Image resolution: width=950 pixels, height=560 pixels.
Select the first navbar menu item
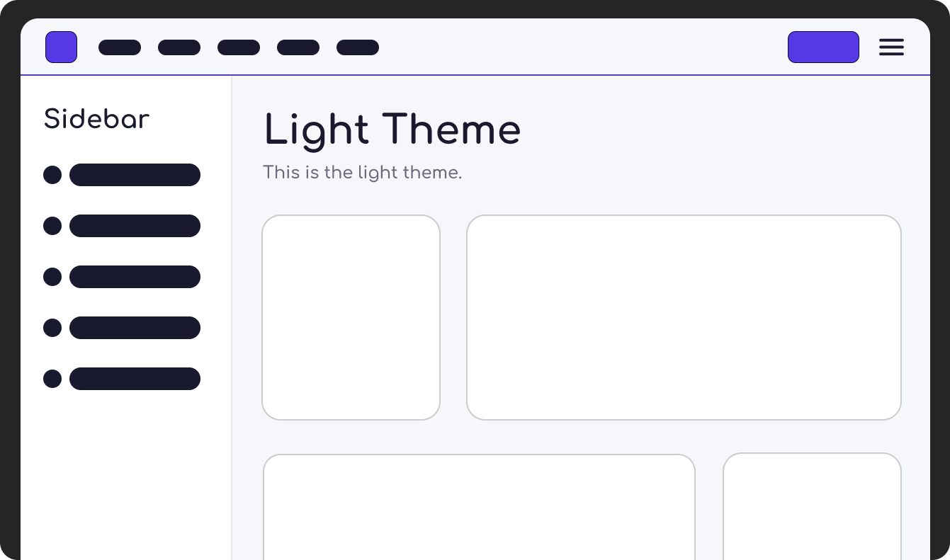[120, 47]
